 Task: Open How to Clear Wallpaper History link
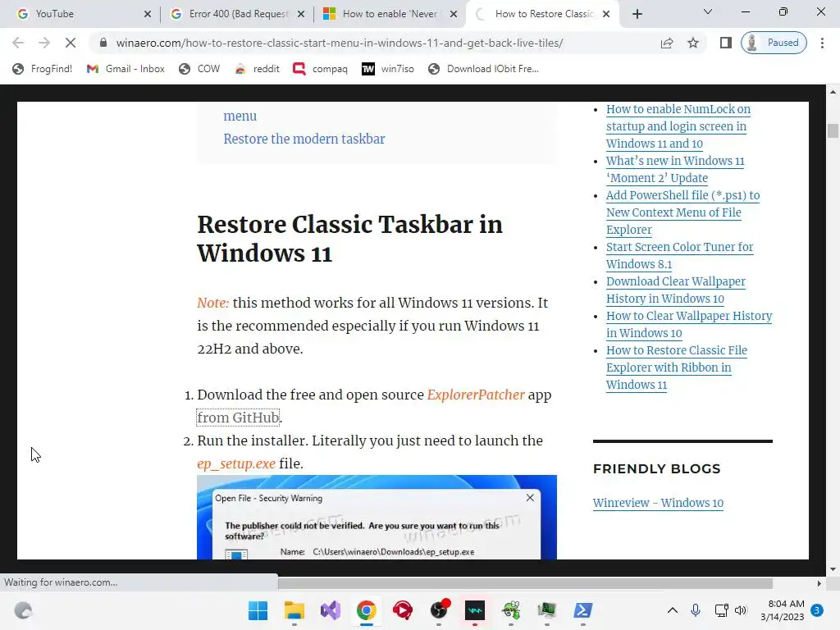tap(689, 324)
